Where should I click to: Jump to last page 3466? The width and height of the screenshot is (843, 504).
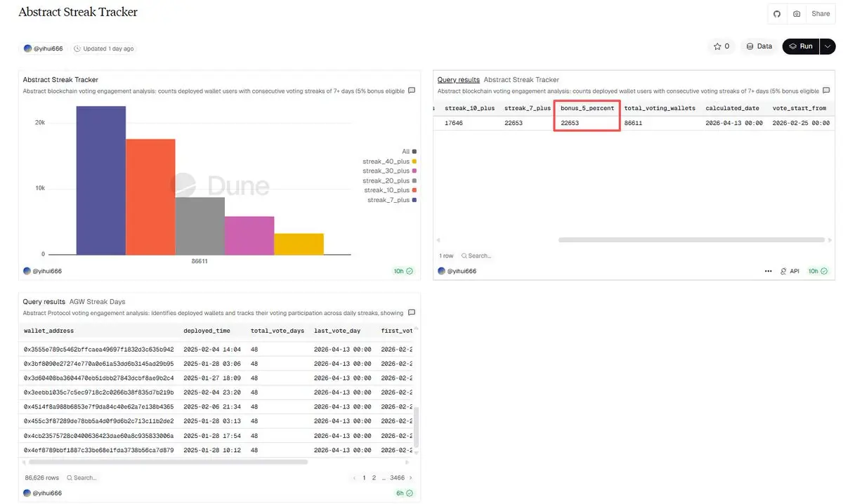click(x=397, y=478)
